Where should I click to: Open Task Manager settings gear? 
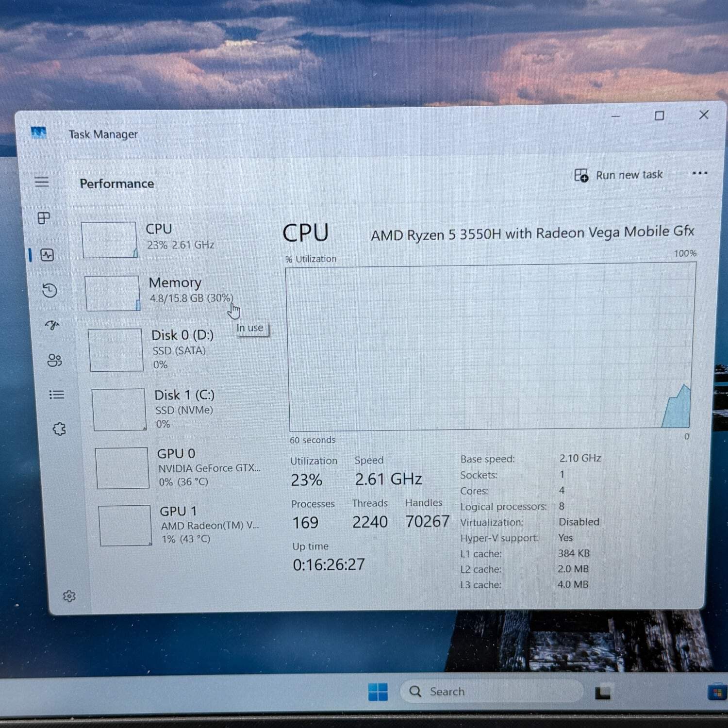(69, 596)
